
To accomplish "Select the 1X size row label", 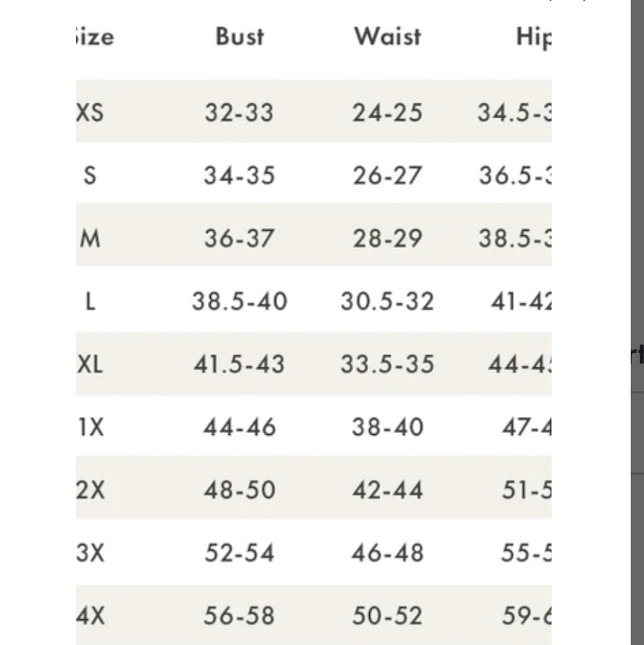I will coord(90,427).
